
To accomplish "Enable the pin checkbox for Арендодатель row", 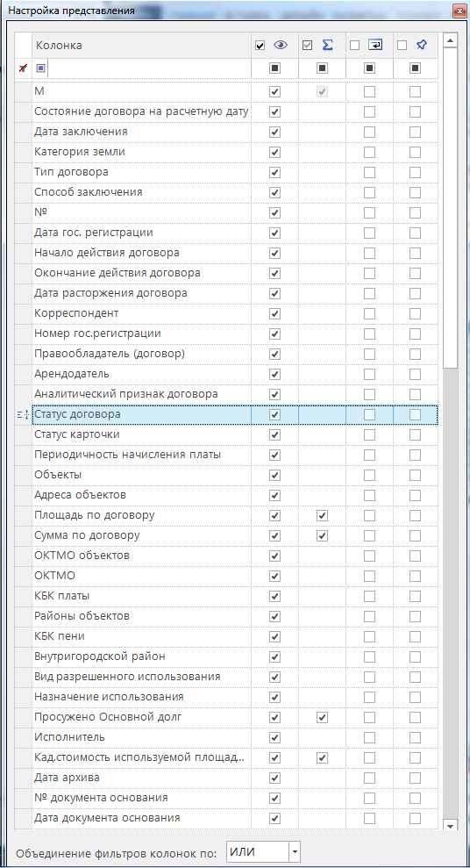I will 416,374.
